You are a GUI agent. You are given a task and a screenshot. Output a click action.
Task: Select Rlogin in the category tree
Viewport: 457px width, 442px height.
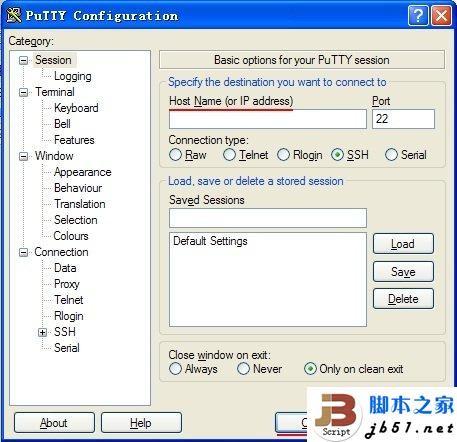coord(69,316)
